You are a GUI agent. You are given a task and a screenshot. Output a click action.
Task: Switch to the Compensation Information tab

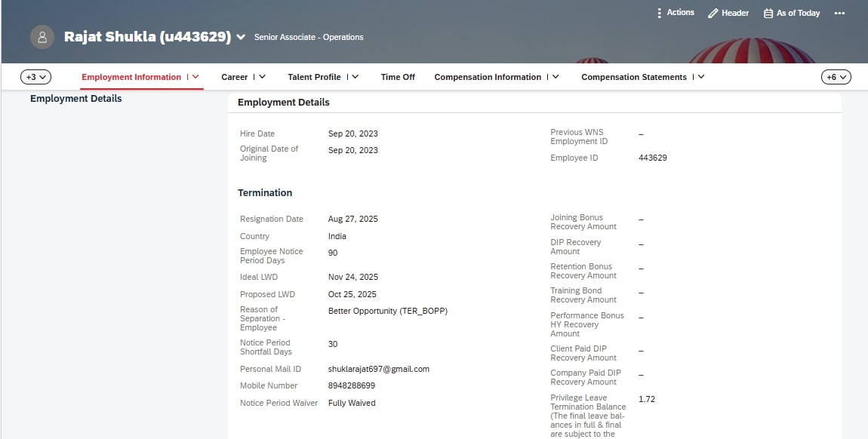[488, 77]
